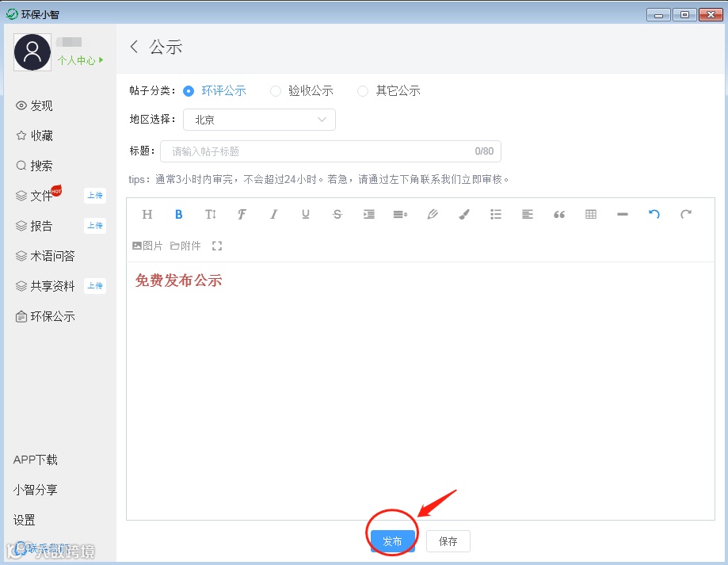Viewport: 728px width, 565px height.
Task: Insert a table into the editor
Action: tap(591, 214)
